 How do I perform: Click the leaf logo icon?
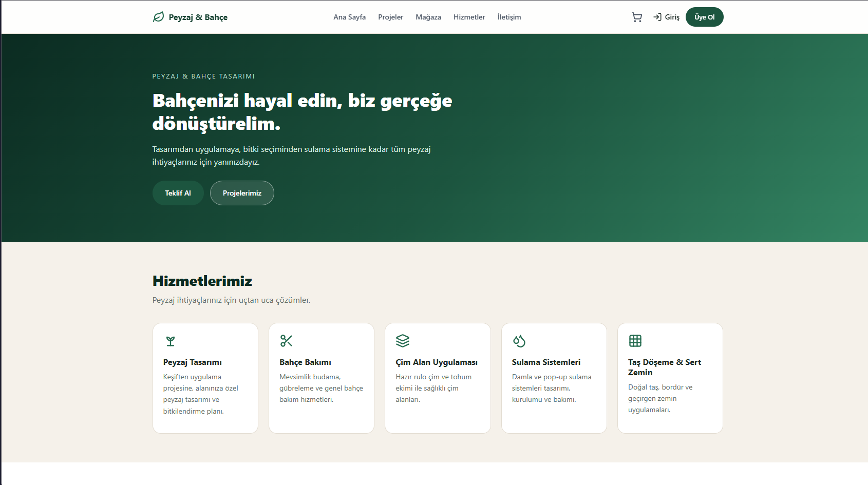pos(158,17)
